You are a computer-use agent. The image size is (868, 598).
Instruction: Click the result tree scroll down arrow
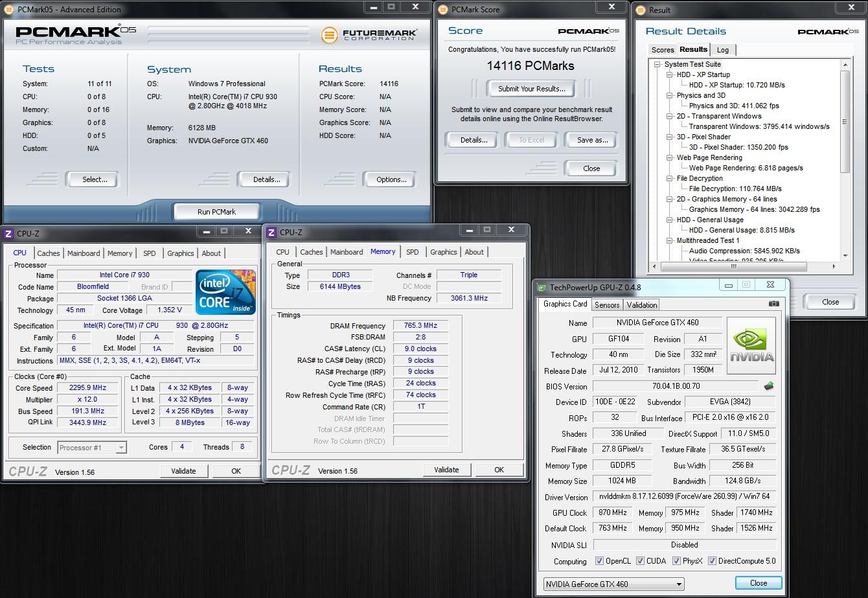(x=845, y=256)
